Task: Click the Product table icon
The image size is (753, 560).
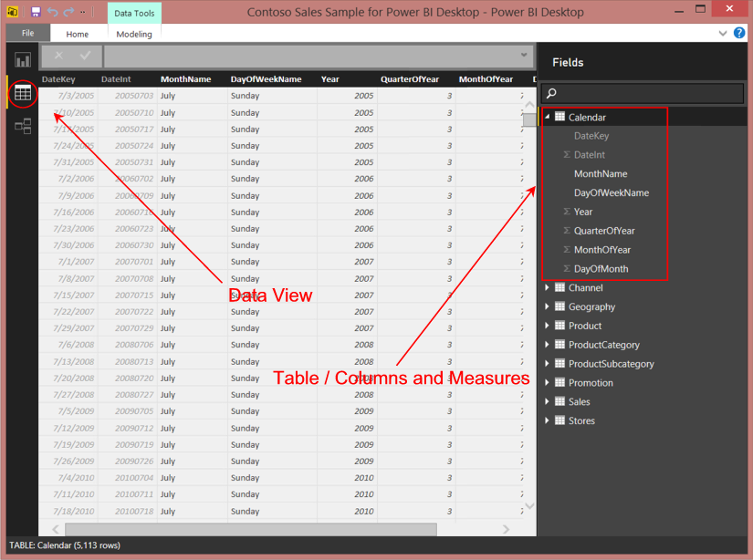Action: coord(560,326)
